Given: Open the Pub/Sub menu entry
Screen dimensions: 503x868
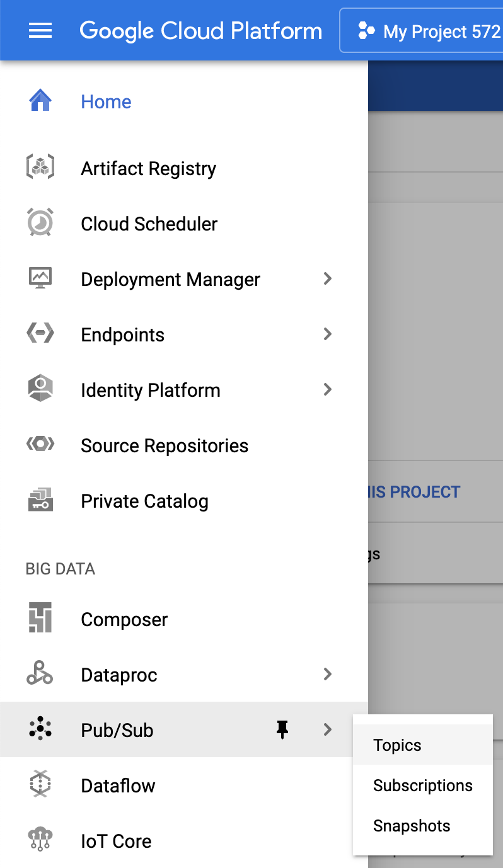Looking at the screenshot, I should (x=117, y=730).
